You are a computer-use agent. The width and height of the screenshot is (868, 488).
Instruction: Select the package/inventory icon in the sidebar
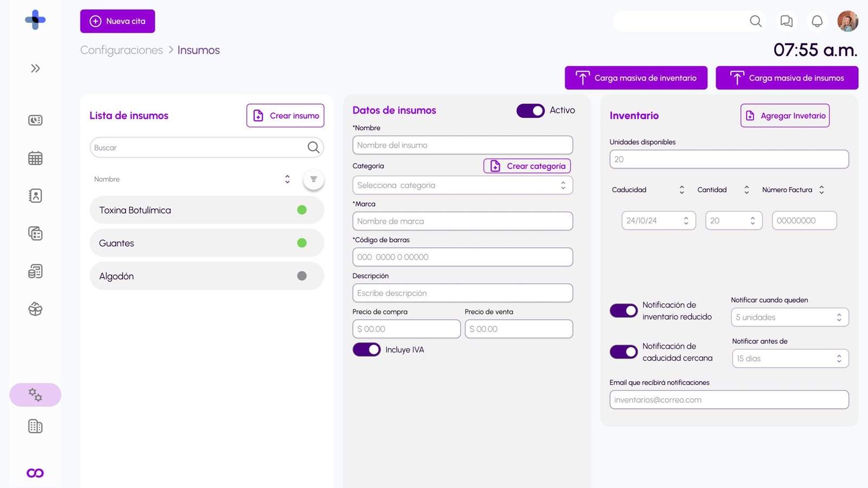click(35, 309)
